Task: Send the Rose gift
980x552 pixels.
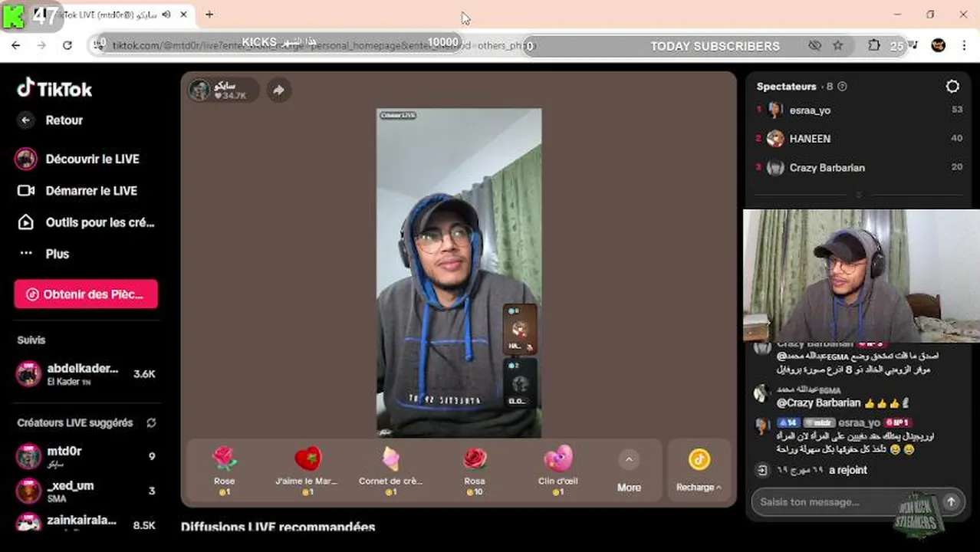Action: (224, 470)
